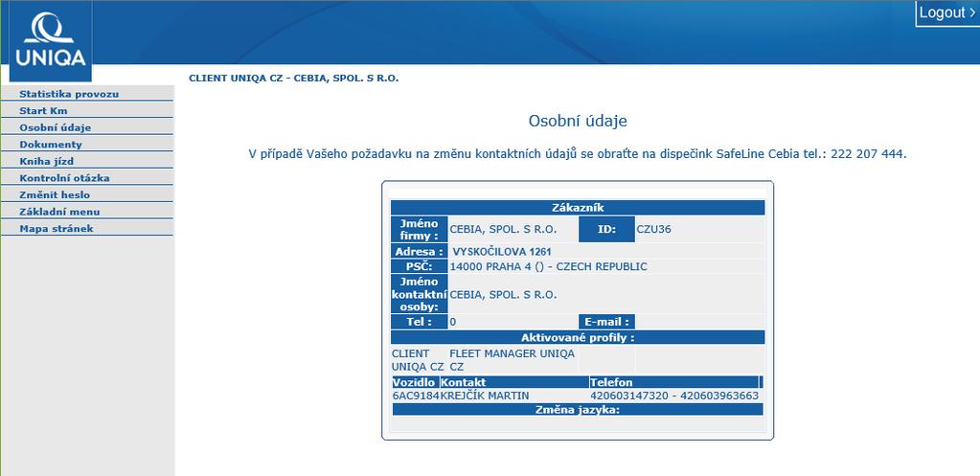Click the Telefon column header
The image size is (980, 476).
[x=673, y=382]
